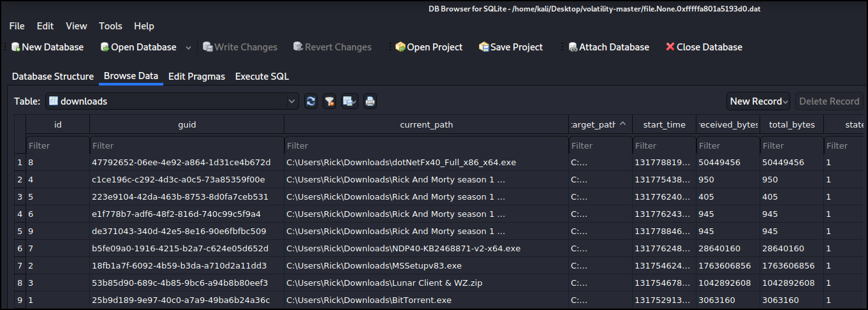Click the id column Filter field
868x310 pixels.
[58, 145]
